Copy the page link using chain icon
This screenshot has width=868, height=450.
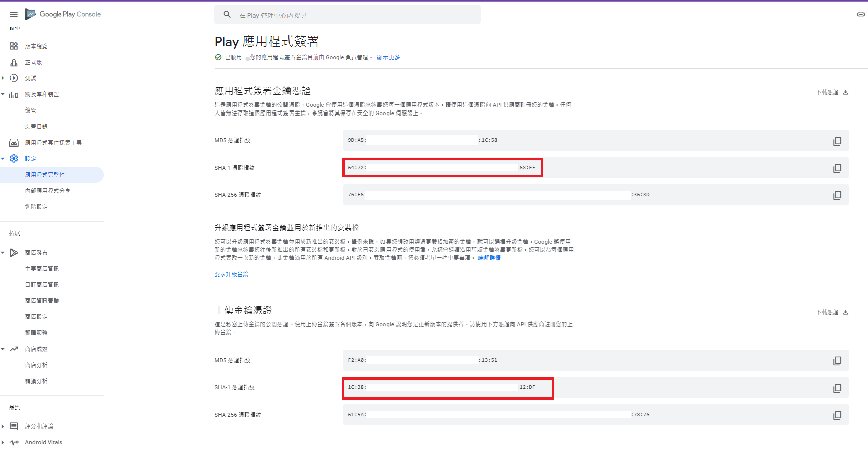point(861,14)
